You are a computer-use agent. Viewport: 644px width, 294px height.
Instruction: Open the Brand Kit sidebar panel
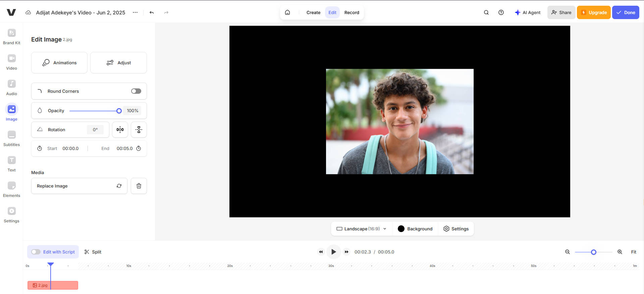[x=11, y=36]
